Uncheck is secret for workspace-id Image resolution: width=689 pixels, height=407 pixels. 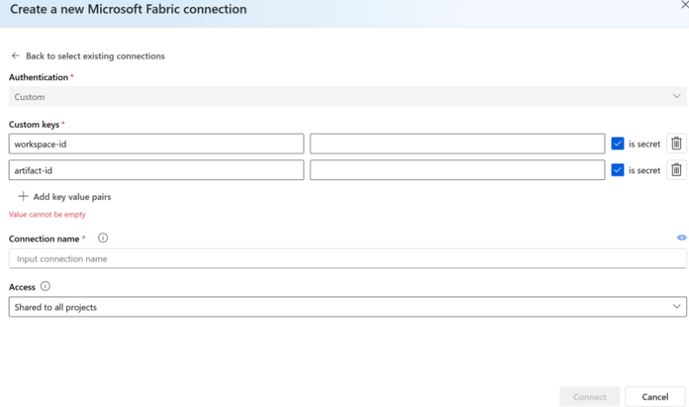point(617,144)
